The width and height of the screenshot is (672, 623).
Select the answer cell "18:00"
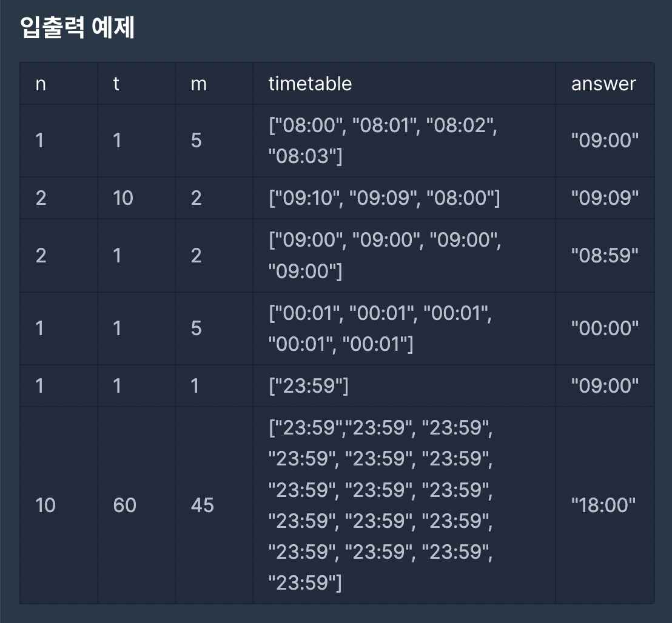tap(605, 505)
